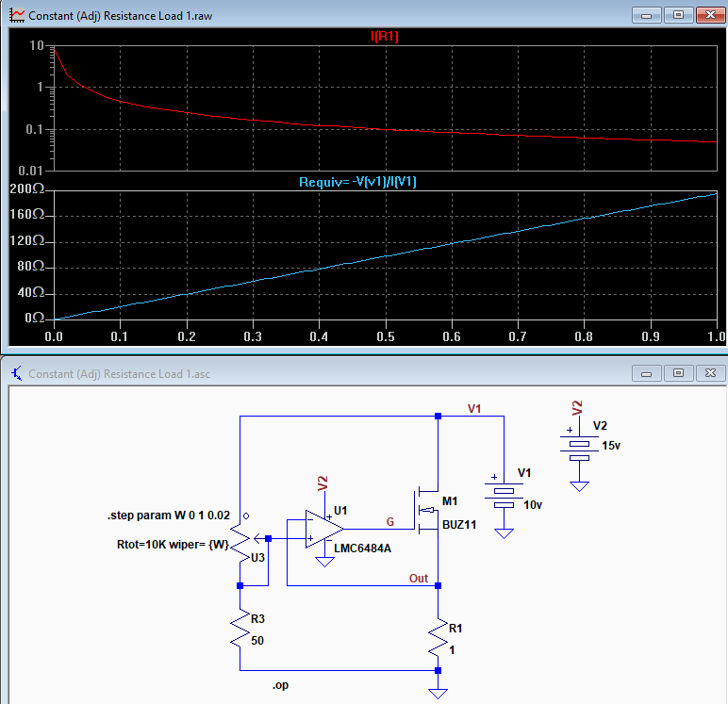Click the R3 reference designator label
Viewport: 728px width, 704px height.
point(257,618)
